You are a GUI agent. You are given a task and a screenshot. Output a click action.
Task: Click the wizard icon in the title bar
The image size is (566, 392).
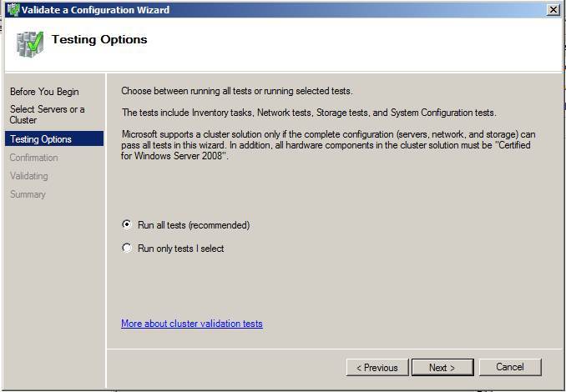[13, 10]
